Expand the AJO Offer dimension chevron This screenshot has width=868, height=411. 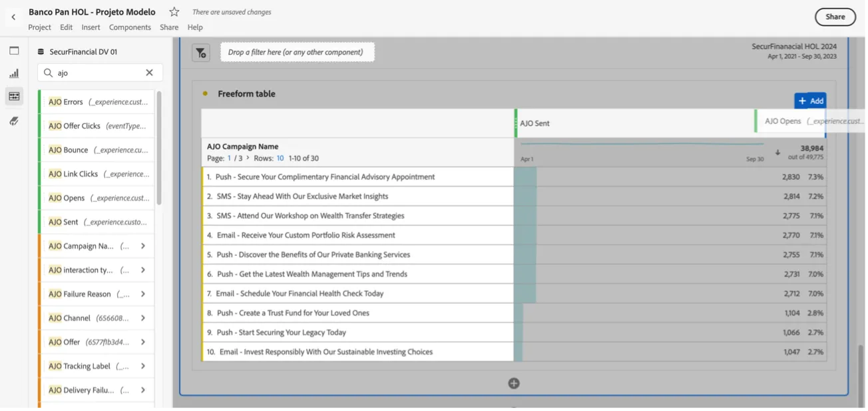[x=143, y=342]
